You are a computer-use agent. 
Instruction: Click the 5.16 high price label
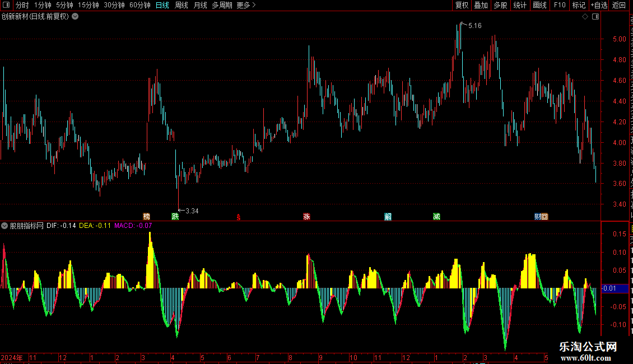pyautogui.click(x=475, y=26)
